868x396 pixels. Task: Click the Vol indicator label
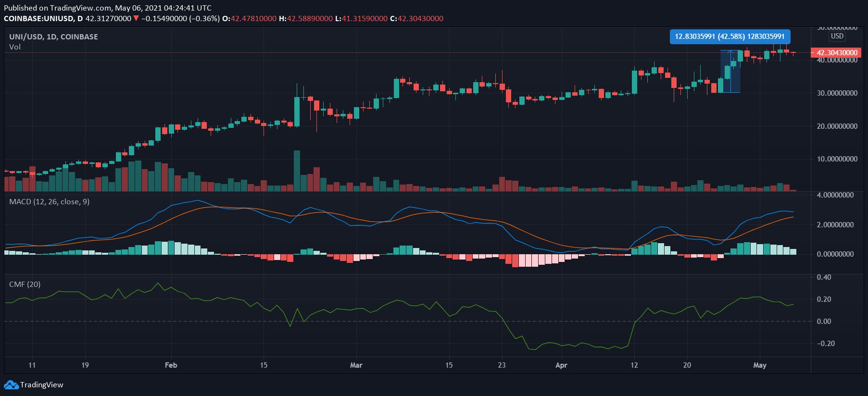15,47
